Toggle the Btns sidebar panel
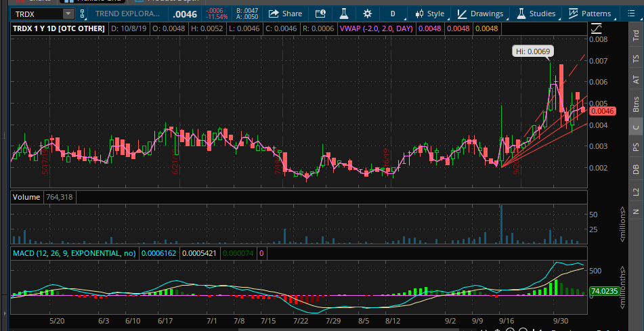Viewport: 644px width, 331px height. pos(635,104)
